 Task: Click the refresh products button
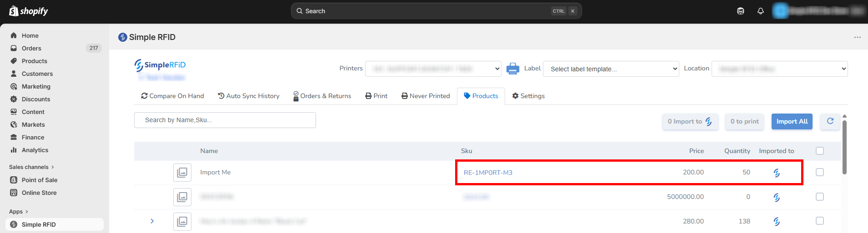[x=830, y=121]
